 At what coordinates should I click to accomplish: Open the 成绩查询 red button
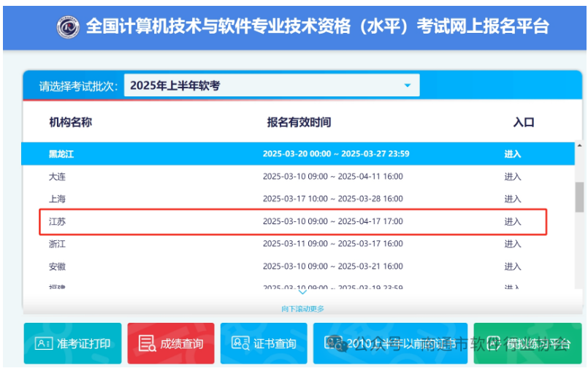coord(171,343)
